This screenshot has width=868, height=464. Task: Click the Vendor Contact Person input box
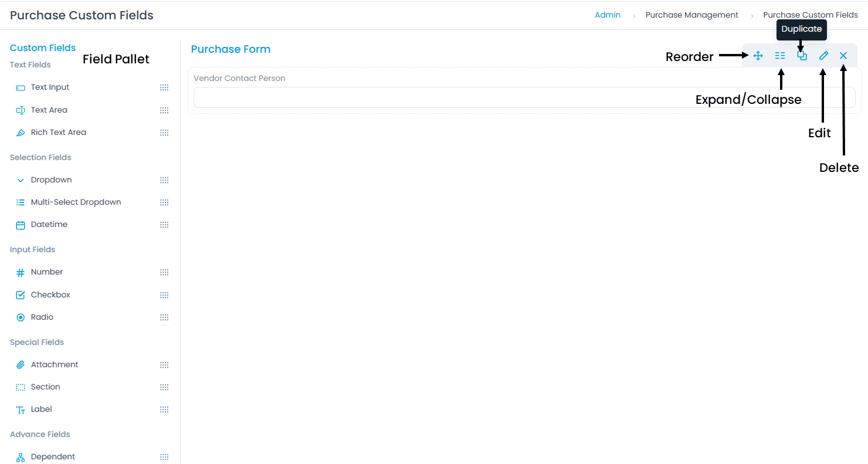coord(524,97)
